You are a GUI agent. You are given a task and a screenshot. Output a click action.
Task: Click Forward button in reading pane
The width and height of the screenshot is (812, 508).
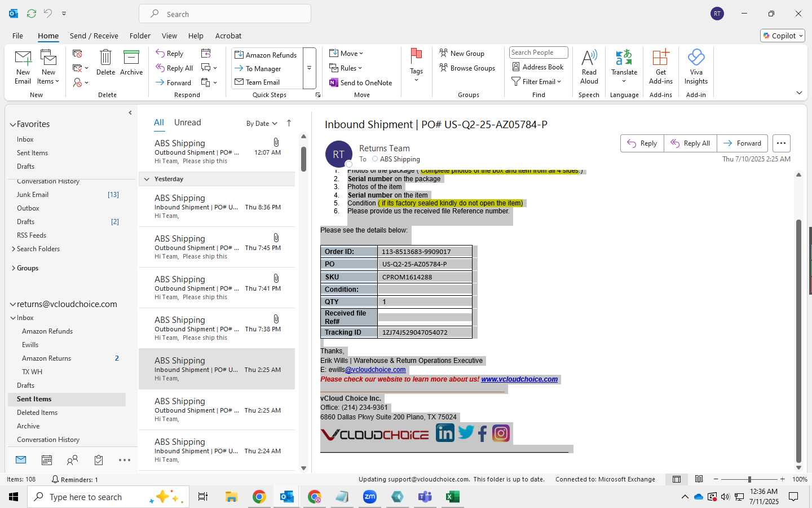[x=743, y=143]
